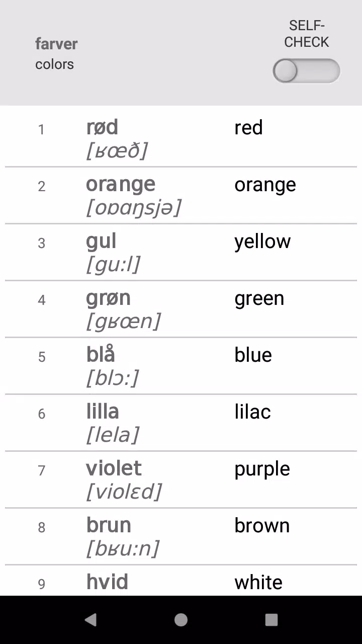The width and height of the screenshot is (362, 644).
Task: Tap the recent apps square icon
Action: pos(271,620)
